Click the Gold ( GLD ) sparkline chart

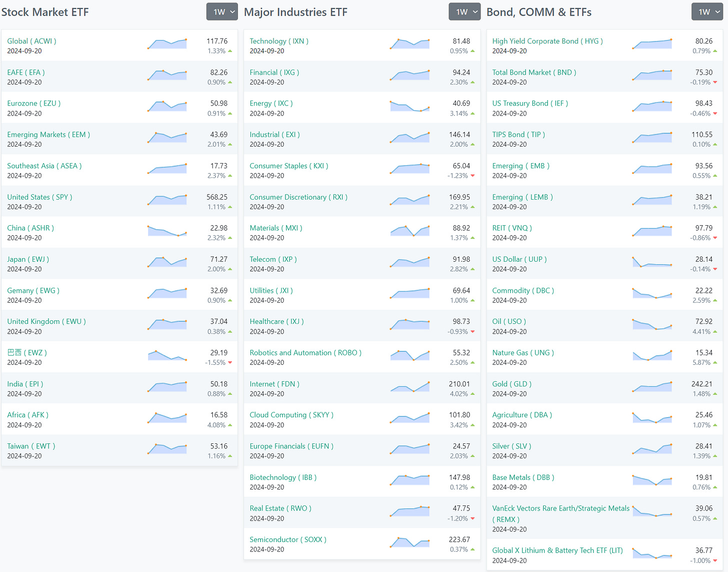(652, 386)
